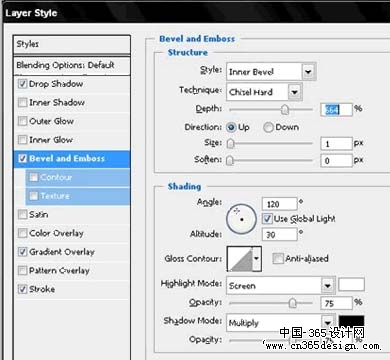Enable the Texture checkbox
The height and width of the screenshot is (360, 390).
point(33,196)
